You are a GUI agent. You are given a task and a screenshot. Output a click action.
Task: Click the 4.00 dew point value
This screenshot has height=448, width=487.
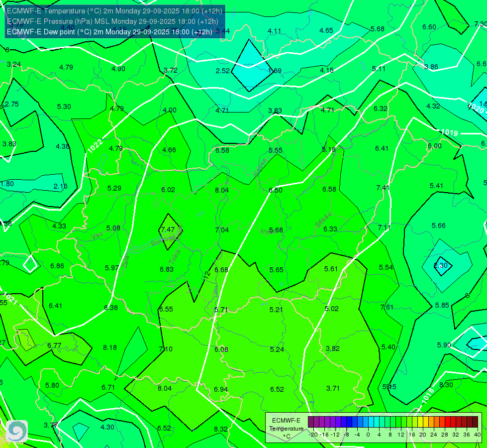coord(170,110)
